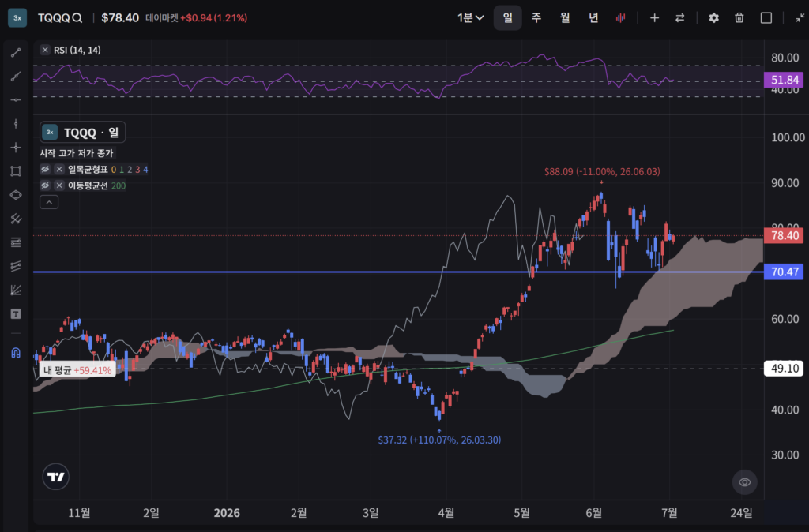Open the candlestick chart type icon
Viewport: 809px width, 532px height.
(x=621, y=18)
